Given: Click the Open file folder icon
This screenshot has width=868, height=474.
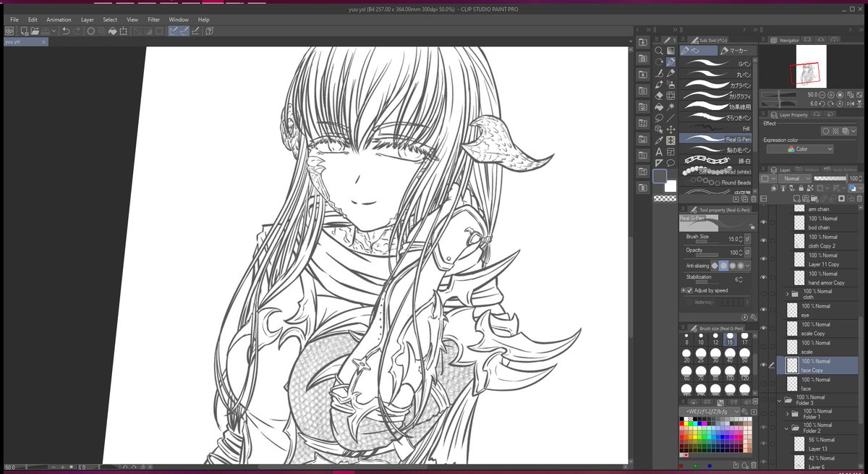Looking at the screenshot, I should coord(35,30).
